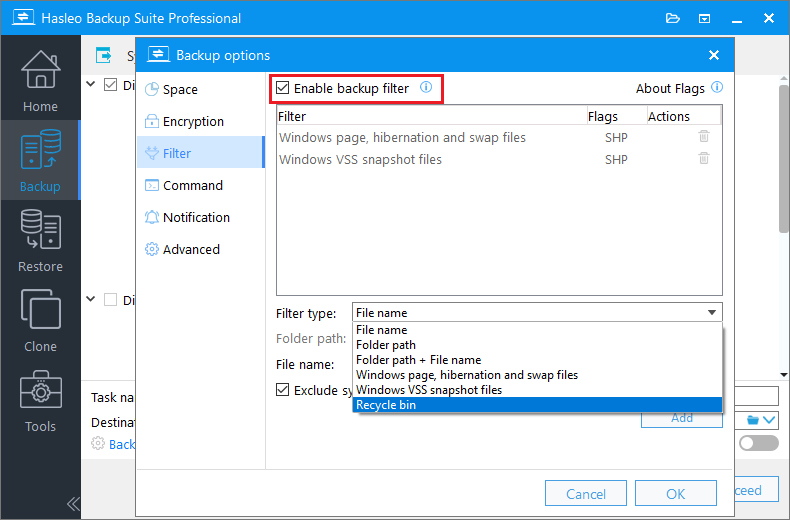790x520 pixels.
Task: Click info icon next to About Flags
Action: [717, 87]
